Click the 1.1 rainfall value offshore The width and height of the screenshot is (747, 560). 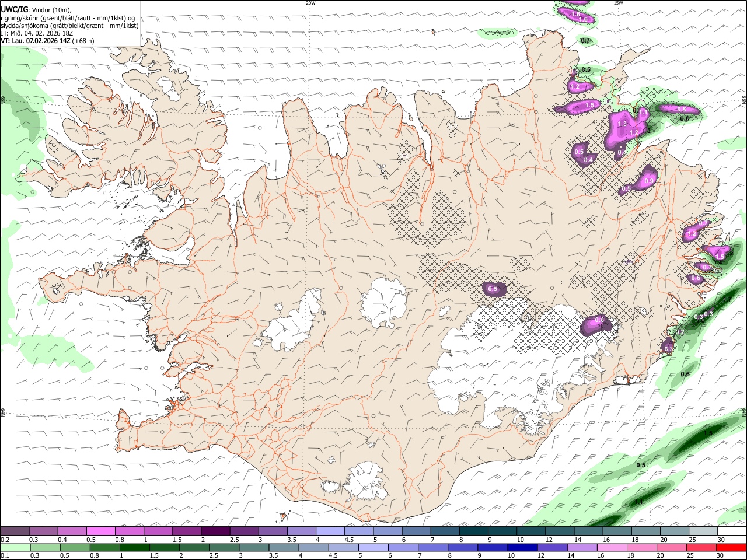pos(638,502)
